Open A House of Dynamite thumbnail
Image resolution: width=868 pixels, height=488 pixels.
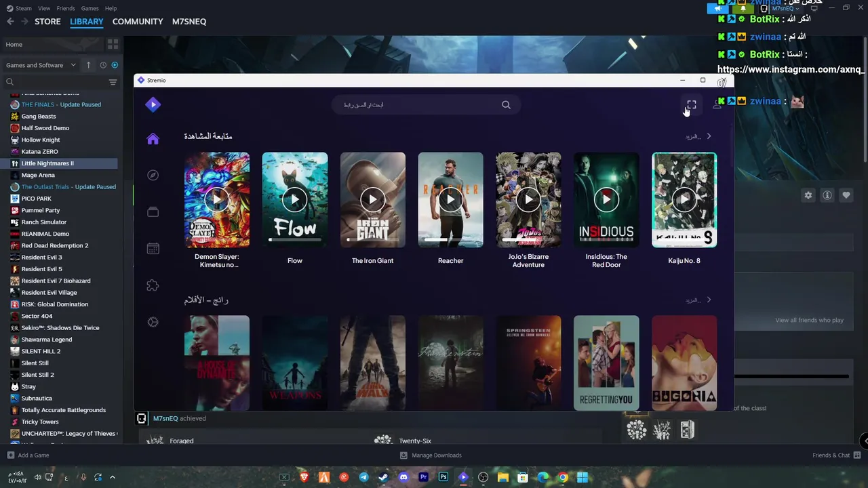tap(217, 363)
